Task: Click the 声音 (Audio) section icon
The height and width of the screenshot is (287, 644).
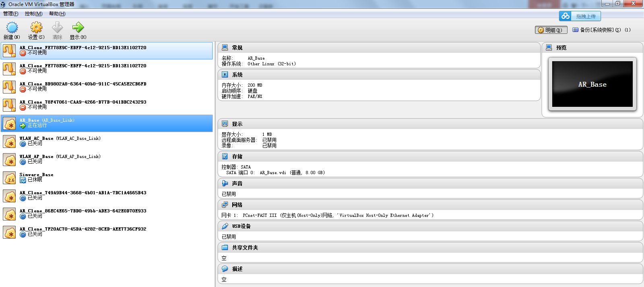Action: [x=225, y=183]
